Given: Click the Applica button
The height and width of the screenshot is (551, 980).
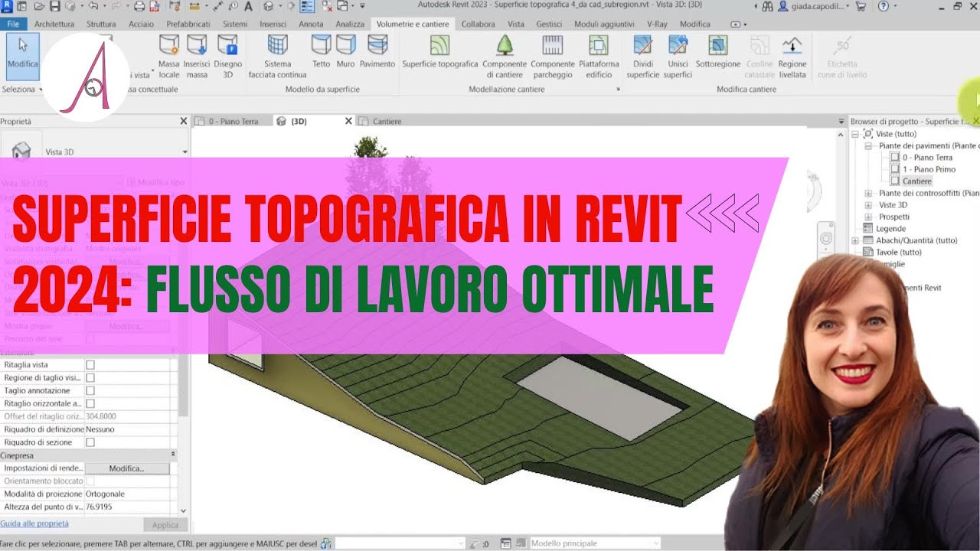Looking at the screenshot, I should 165,525.
